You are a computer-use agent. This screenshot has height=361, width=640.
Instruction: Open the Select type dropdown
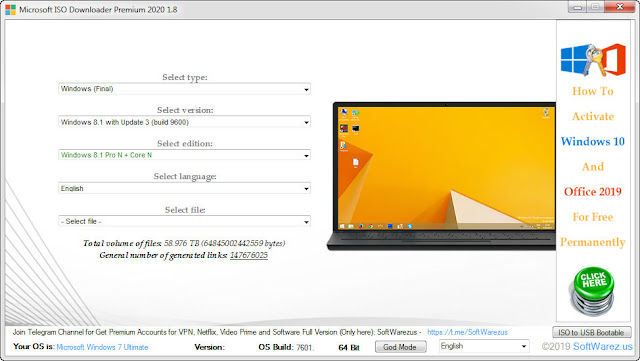point(184,89)
